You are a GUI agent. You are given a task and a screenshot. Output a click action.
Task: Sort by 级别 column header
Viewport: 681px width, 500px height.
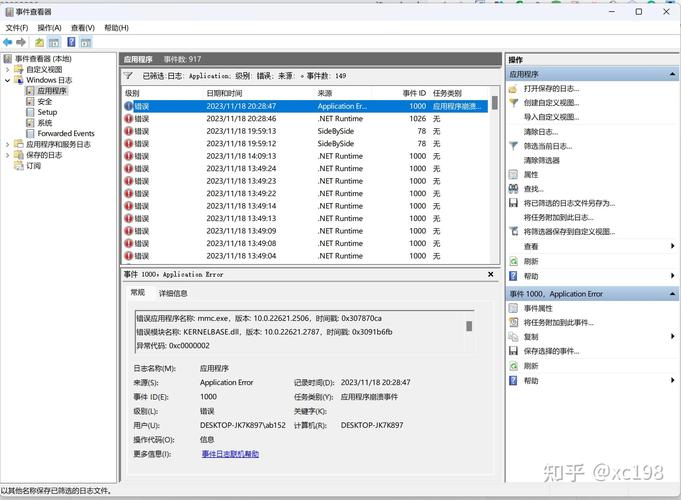pos(132,93)
